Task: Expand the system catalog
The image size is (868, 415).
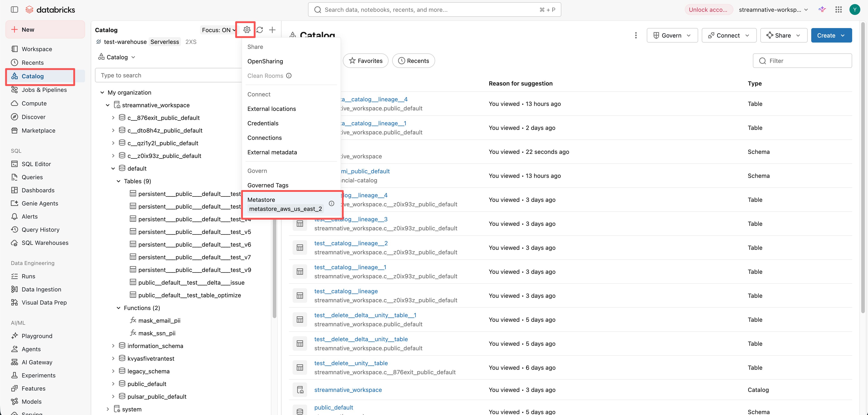Action: [x=108, y=409]
